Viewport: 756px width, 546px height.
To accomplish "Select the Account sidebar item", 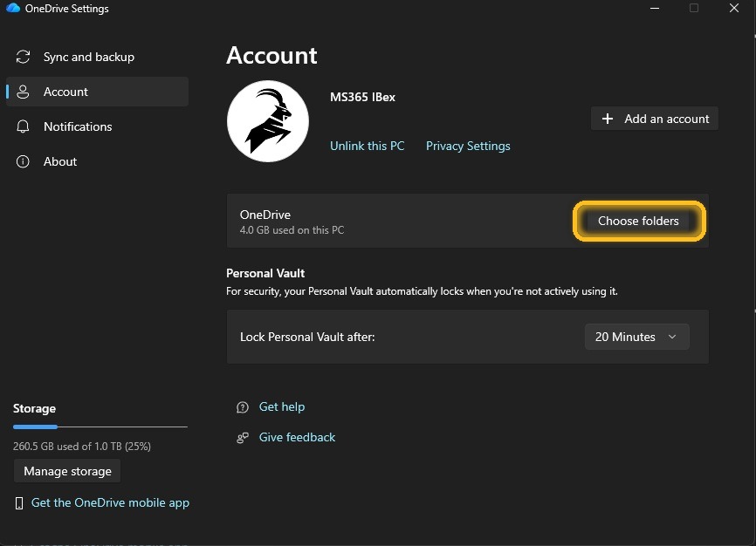I will [97, 92].
